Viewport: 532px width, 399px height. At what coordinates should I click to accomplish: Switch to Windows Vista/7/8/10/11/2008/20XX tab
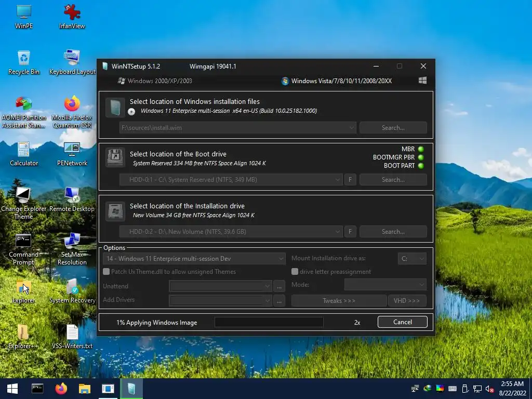tap(337, 81)
